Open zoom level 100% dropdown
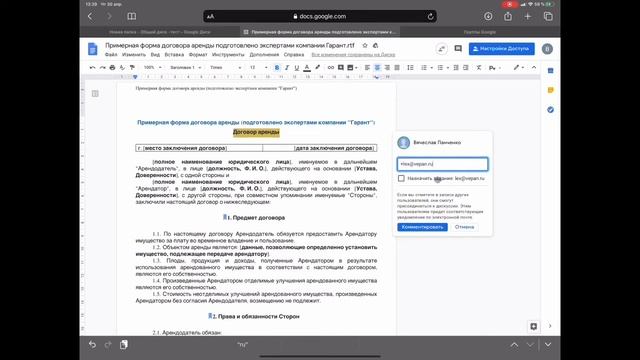The height and width of the screenshot is (360, 640). pyautogui.click(x=153, y=67)
